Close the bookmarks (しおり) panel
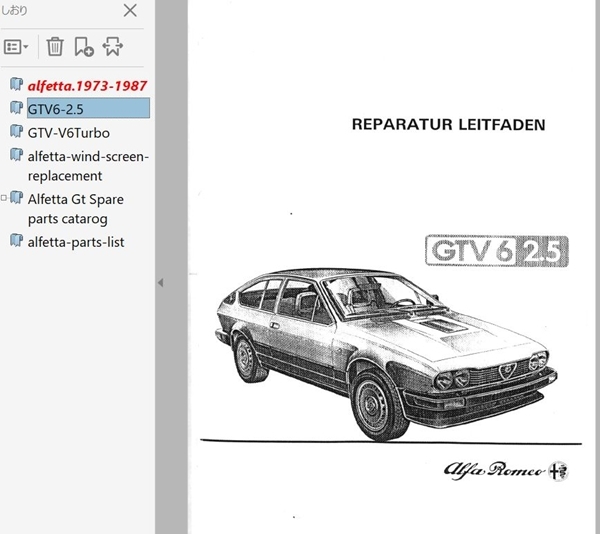 130,11
